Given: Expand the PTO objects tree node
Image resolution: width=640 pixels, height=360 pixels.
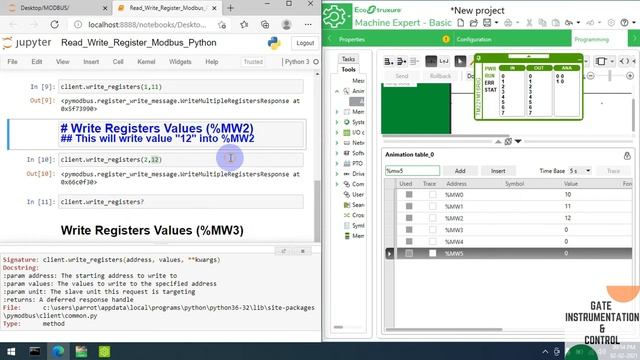Looking at the screenshot, I should (x=337, y=163).
